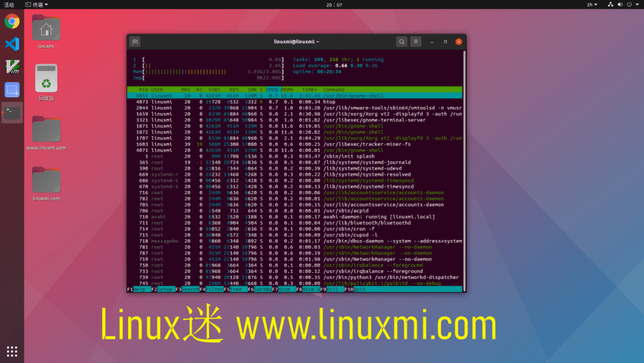This screenshot has width=644, height=363.
Task: Select the highlighted gnome-shell process row
Action: pos(239,95)
